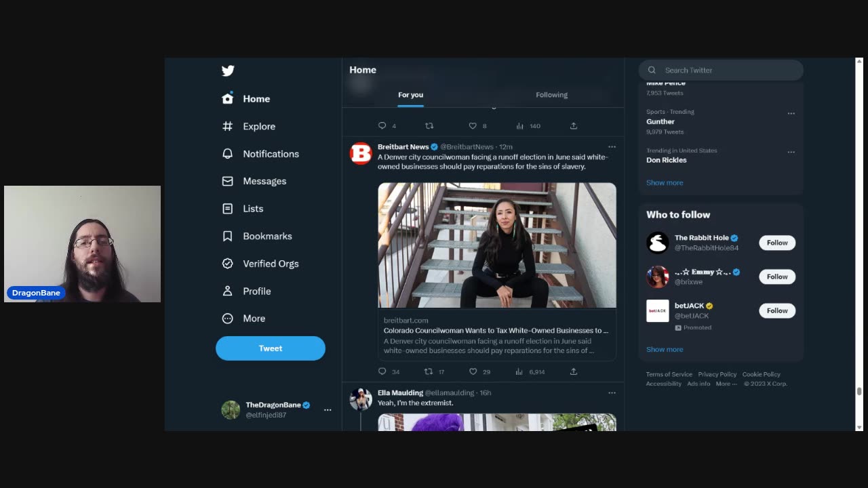Follow the betJACK account
Screen dimensions: 868x488
777,310
